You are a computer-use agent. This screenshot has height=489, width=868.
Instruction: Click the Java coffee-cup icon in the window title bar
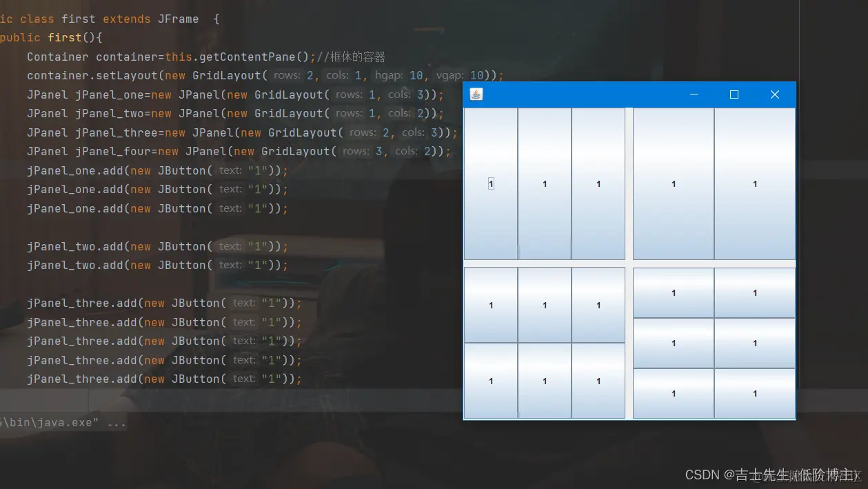[476, 94]
